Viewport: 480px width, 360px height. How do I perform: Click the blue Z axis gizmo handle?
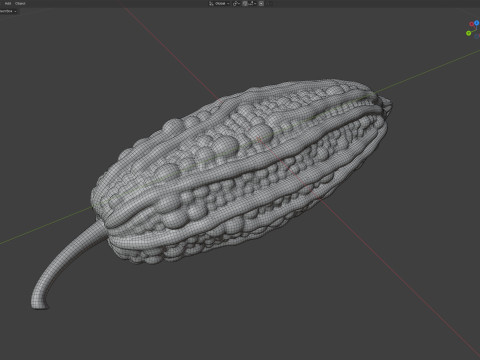[477, 23]
